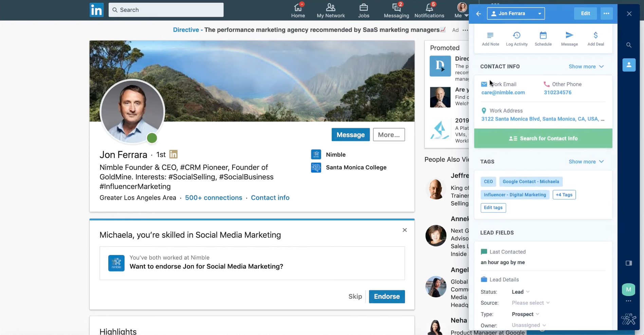
Task: Click the Message button on profile
Action: pyautogui.click(x=350, y=135)
